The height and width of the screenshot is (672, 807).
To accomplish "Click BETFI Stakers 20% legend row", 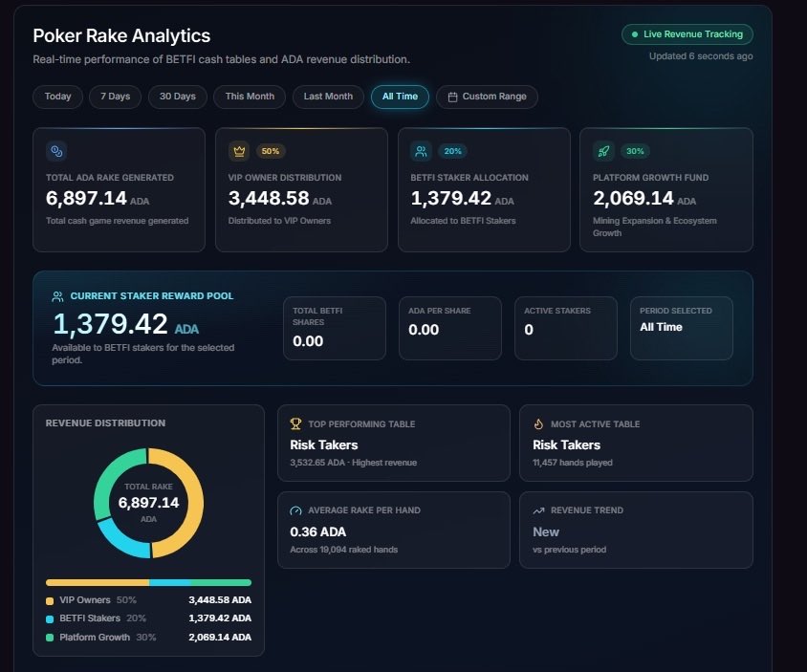I will tap(149, 618).
